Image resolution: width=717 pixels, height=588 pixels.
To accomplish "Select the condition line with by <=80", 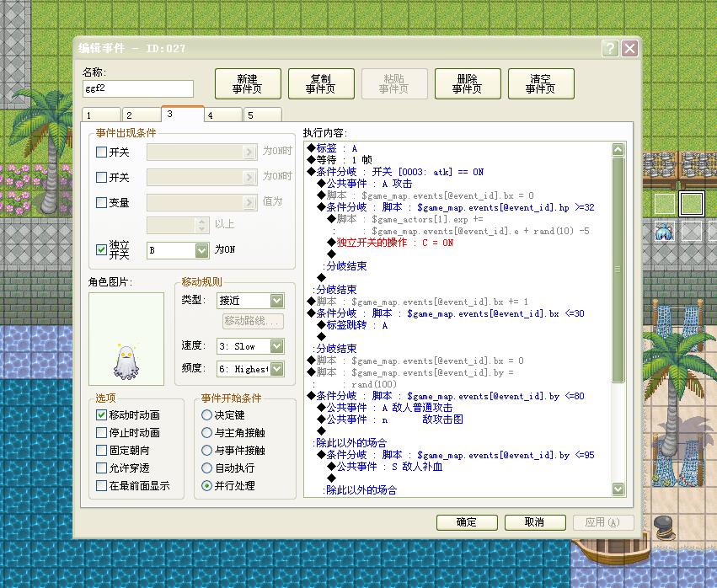I will tap(447, 396).
